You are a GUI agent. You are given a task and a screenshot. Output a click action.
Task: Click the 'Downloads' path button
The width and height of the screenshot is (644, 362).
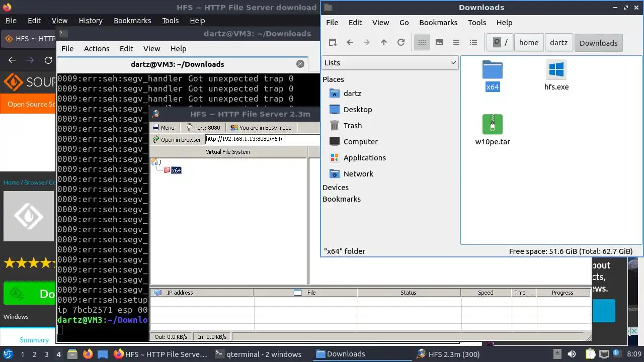coord(598,43)
